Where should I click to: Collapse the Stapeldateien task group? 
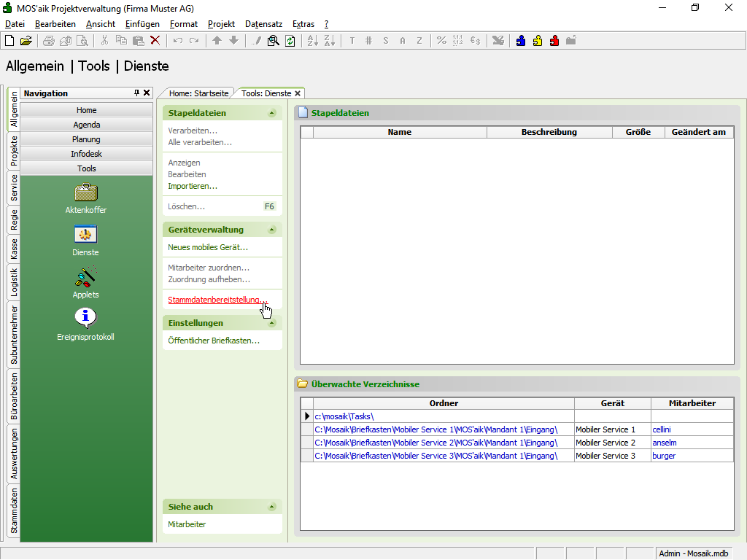[x=272, y=113]
